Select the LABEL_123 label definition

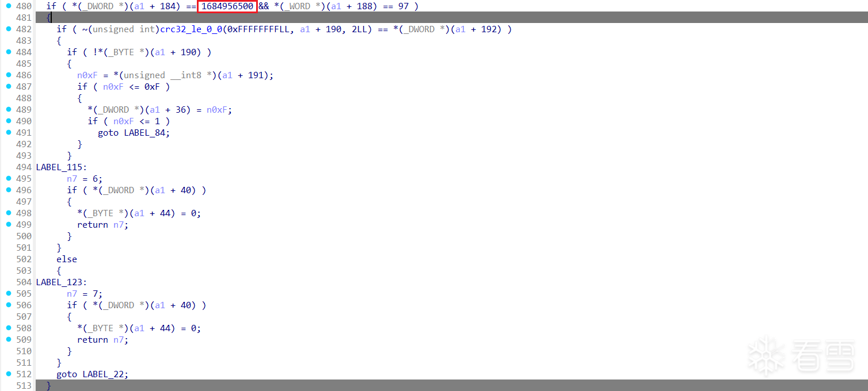coord(62,282)
